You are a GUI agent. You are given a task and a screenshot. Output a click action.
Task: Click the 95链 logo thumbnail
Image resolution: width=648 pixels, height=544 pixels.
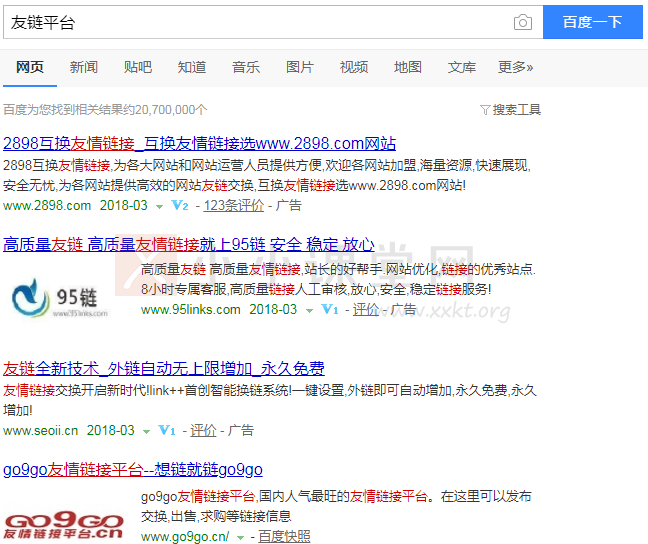click(60, 298)
